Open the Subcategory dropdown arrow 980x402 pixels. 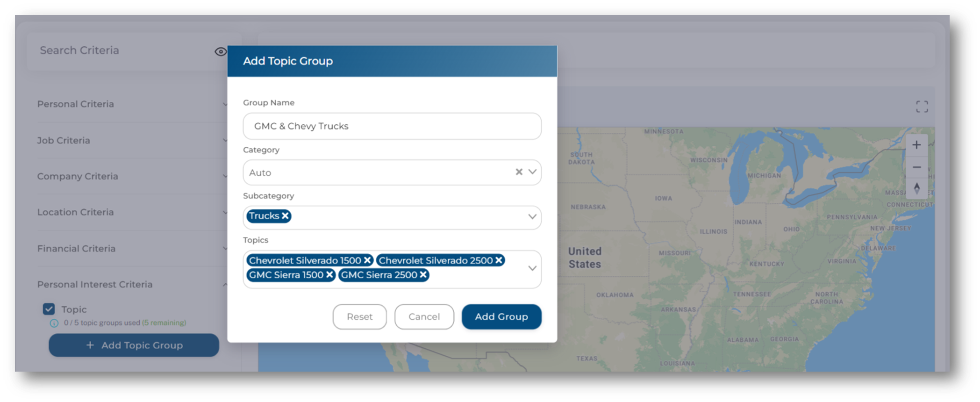point(532,217)
